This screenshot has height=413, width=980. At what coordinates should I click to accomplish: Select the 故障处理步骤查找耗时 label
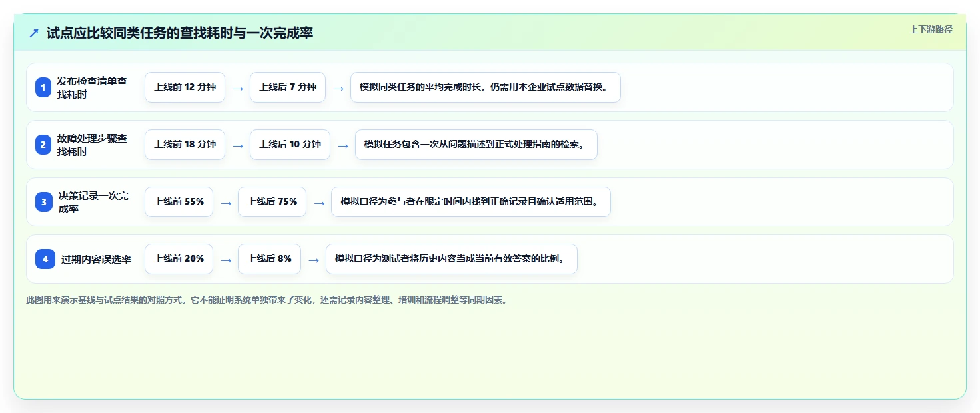(x=92, y=145)
